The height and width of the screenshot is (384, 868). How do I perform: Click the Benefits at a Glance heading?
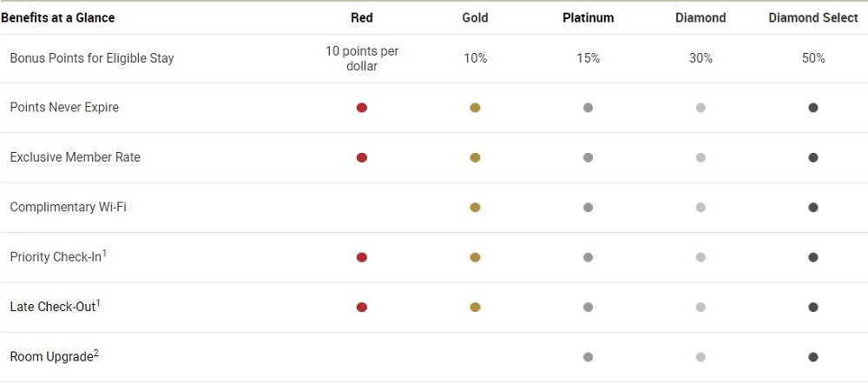pyautogui.click(x=57, y=17)
